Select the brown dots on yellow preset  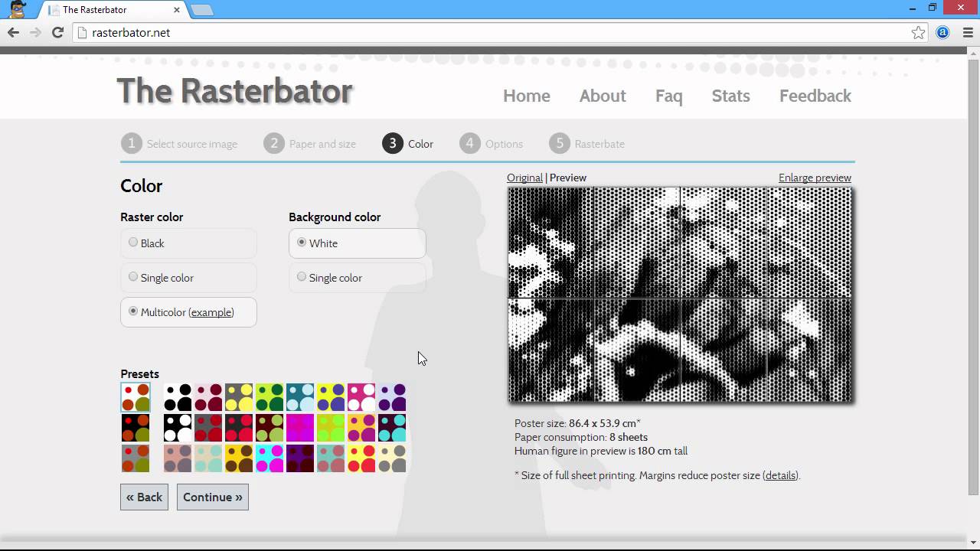click(239, 459)
